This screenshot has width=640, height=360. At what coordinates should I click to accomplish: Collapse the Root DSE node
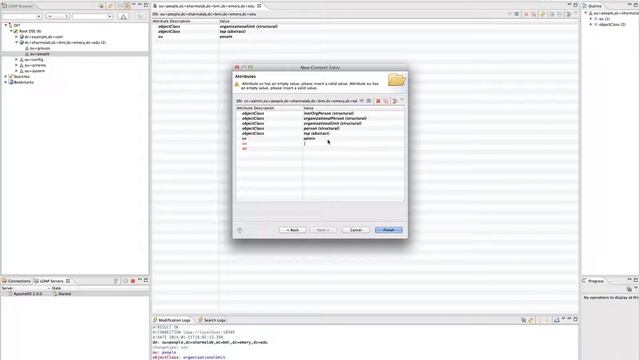11,31
